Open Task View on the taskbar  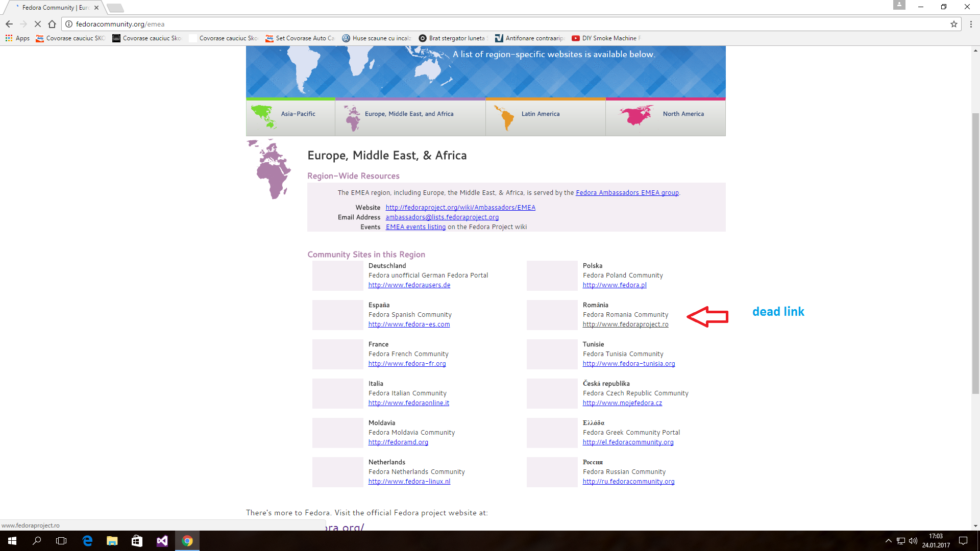point(61,541)
